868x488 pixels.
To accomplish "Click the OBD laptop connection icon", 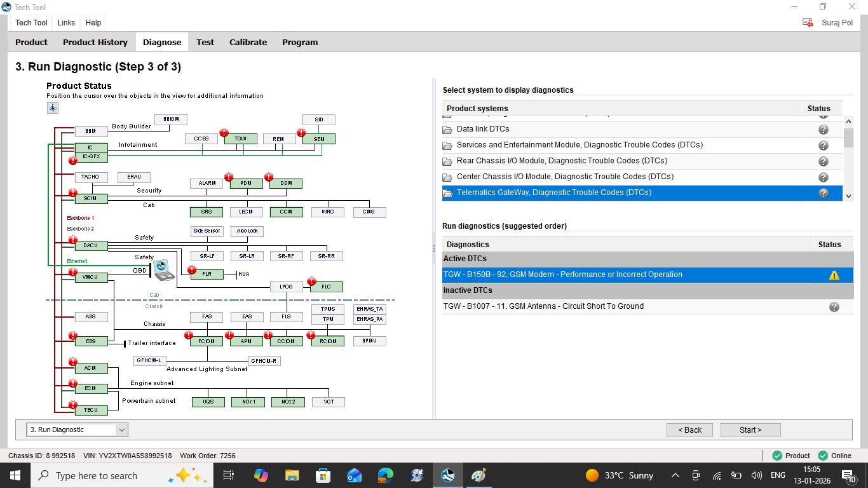I will click(x=163, y=269).
